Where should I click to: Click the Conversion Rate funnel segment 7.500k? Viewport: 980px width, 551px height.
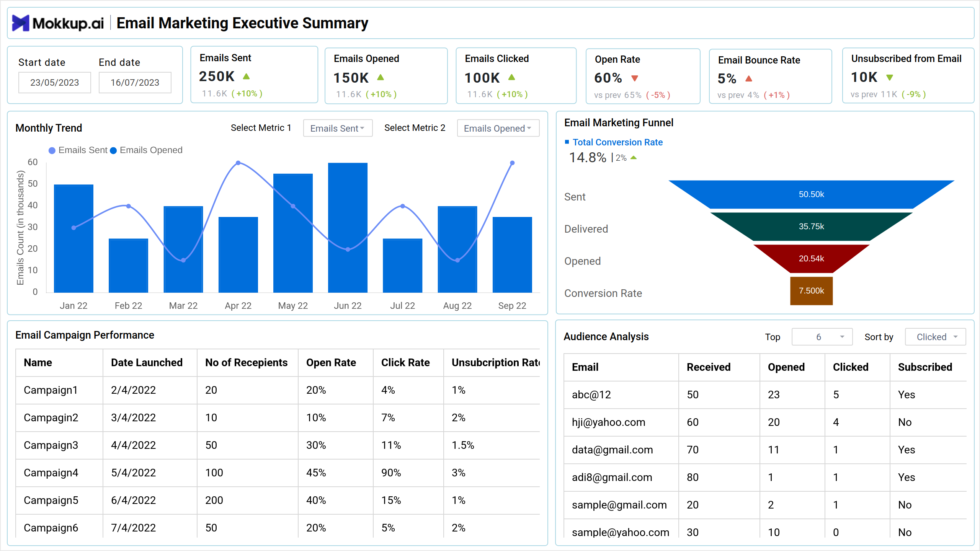pyautogui.click(x=811, y=291)
